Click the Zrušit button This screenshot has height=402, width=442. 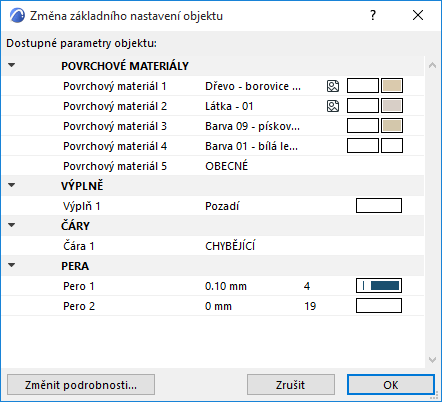(x=291, y=385)
